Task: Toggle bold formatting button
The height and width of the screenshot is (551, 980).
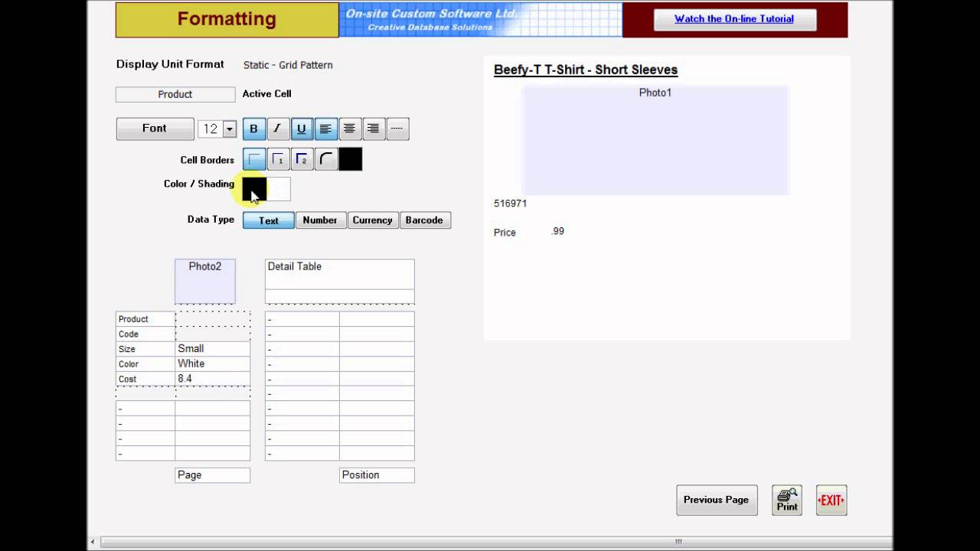Action: (x=254, y=129)
